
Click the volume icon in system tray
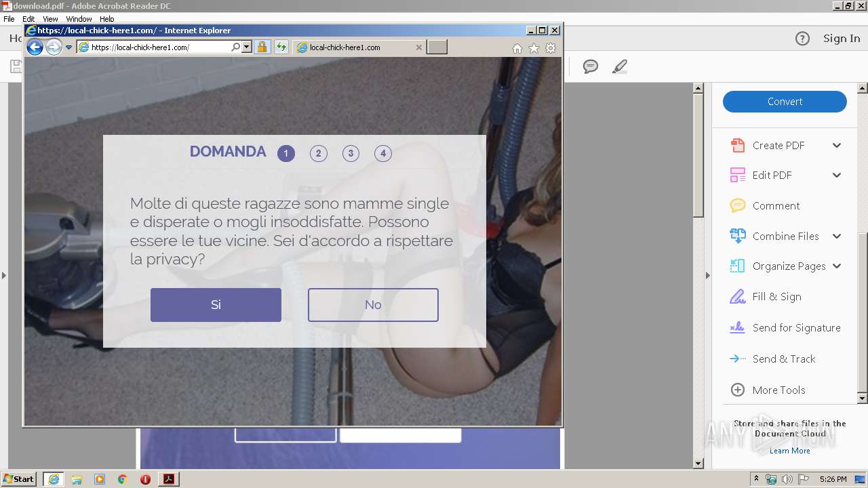[787, 479]
